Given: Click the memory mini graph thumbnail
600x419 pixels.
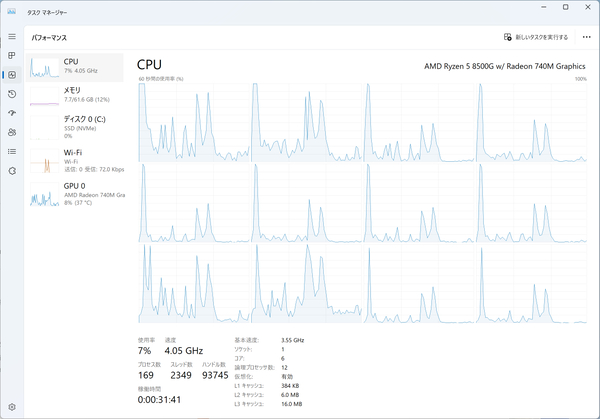Looking at the screenshot, I should tap(44, 96).
